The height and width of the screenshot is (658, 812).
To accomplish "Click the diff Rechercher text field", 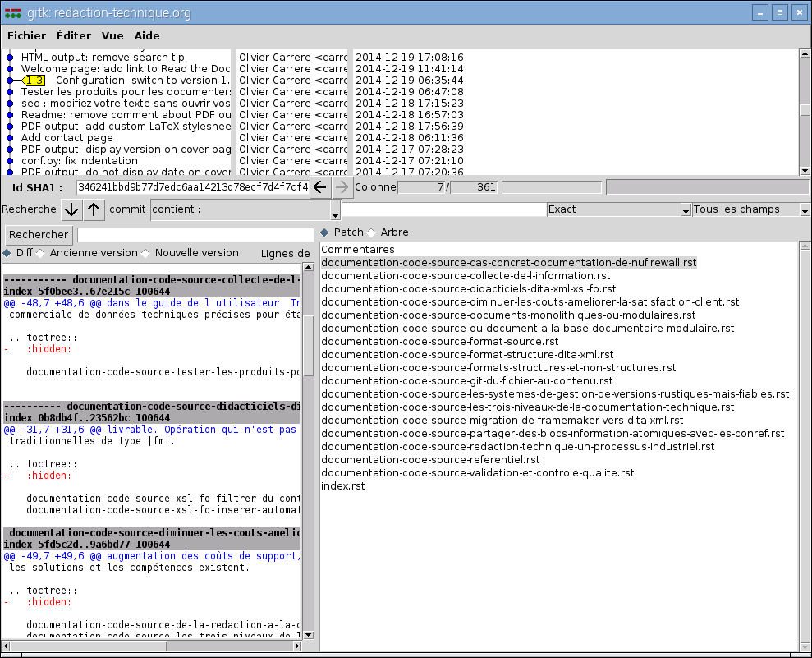I will (x=195, y=235).
